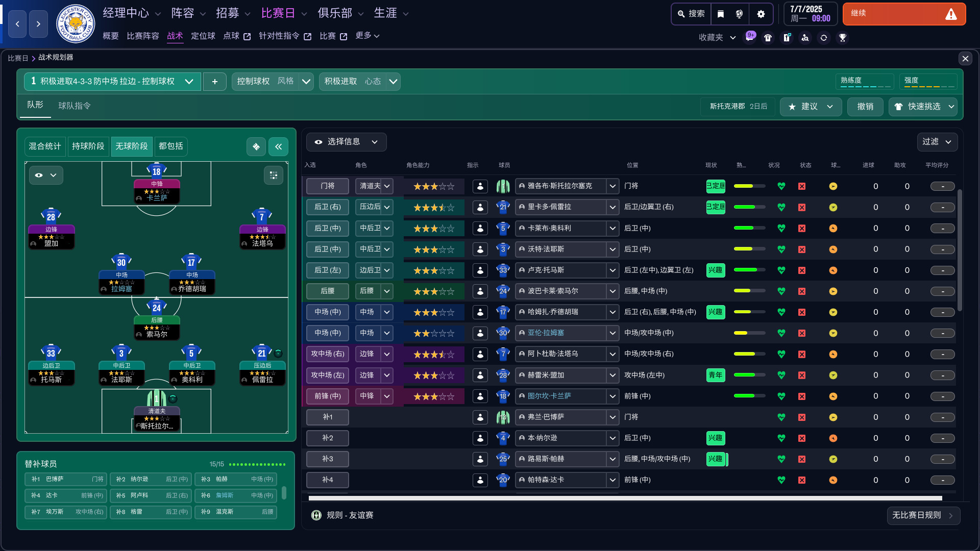Collapse the pitch panel with double-arrow button

278,147
